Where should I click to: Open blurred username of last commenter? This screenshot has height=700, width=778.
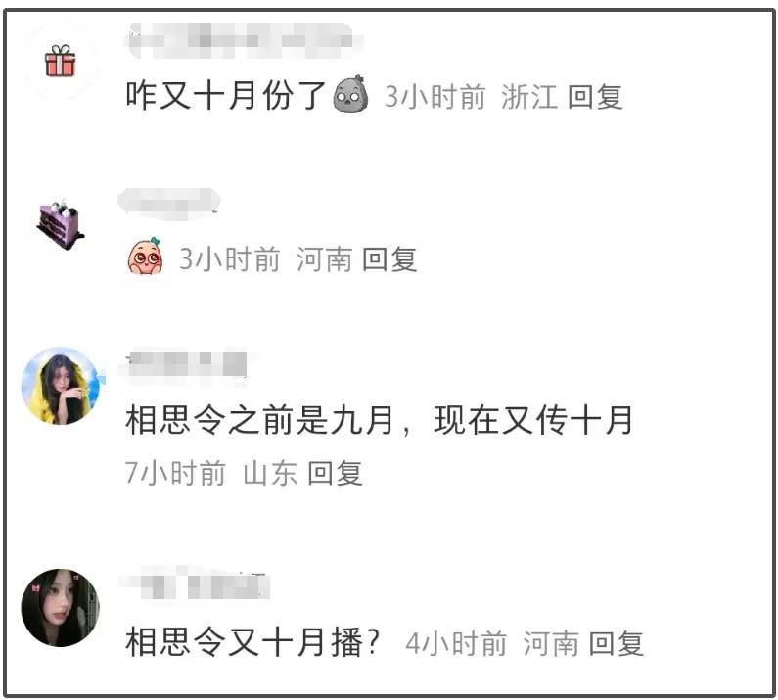click(196, 584)
